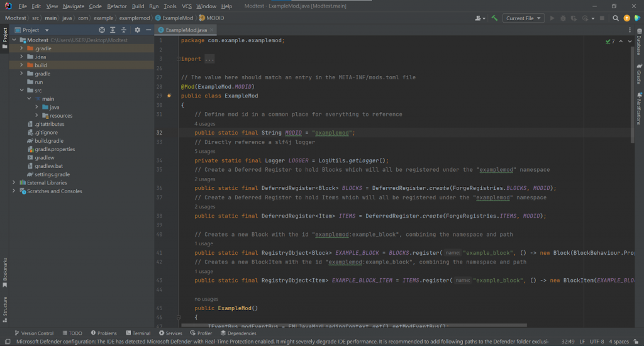
Task: Open Project panel gear options
Action: [x=137, y=30]
